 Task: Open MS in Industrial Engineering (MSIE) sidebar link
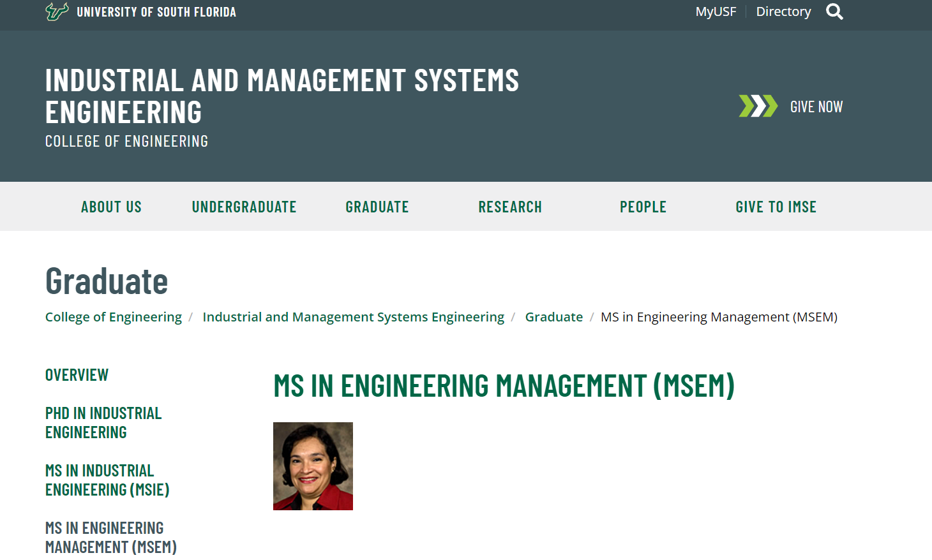pyautogui.click(x=107, y=480)
